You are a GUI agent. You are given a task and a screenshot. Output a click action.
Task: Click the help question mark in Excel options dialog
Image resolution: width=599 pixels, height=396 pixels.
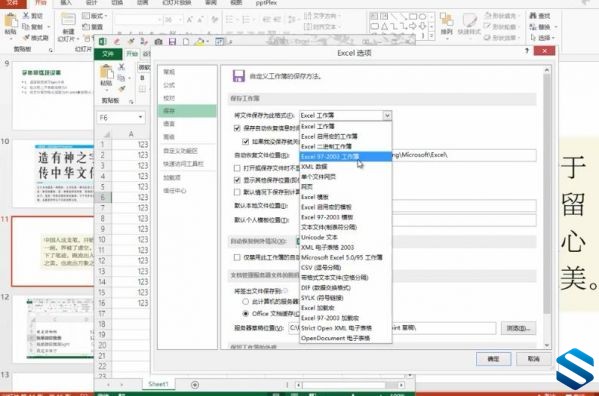pyautogui.click(x=527, y=51)
